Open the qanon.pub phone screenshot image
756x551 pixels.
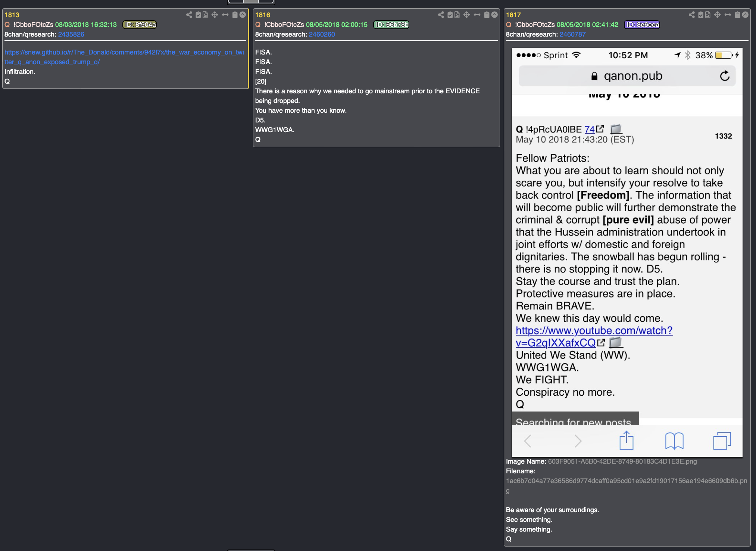click(x=627, y=252)
